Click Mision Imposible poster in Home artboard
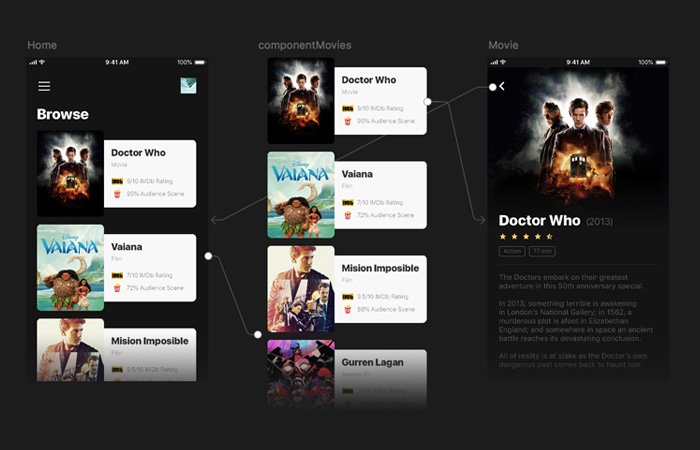Image resolution: width=700 pixels, height=450 pixels. pyautogui.click(x=71, y=350)
